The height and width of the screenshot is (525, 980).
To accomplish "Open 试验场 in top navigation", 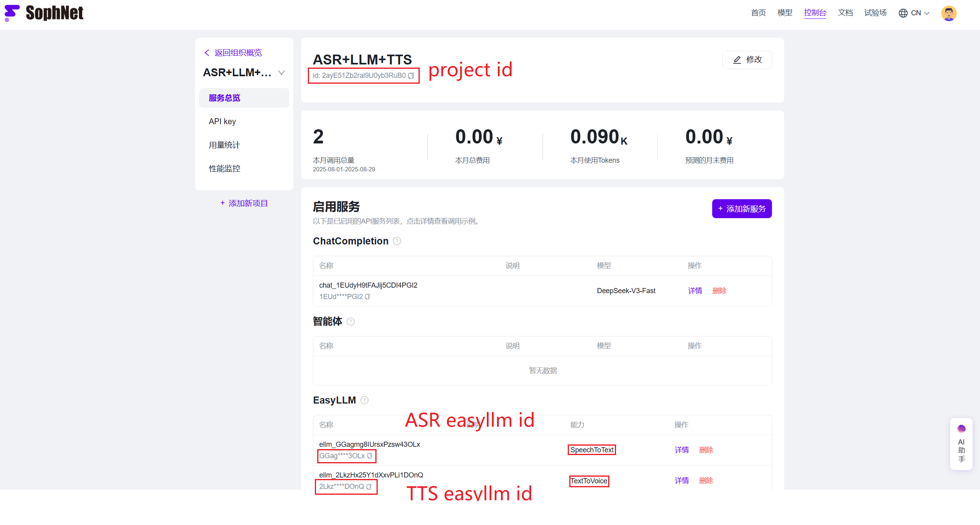I will pyautogui.click(x=875, y=13).
